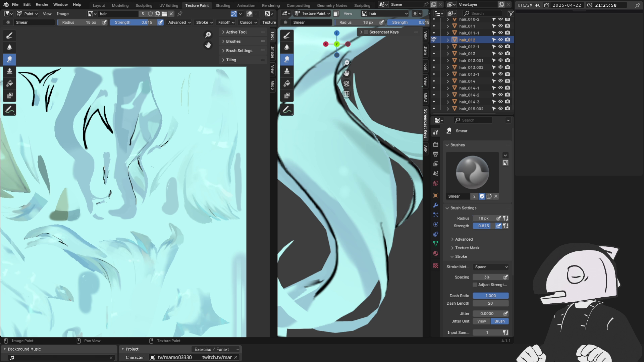The width and height of the screenshot is (644, 362).
Task: Set Jitter Unit to Brush
Action: click(x=499, y=321)
